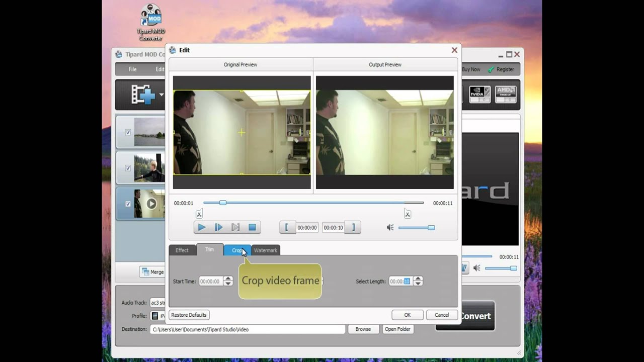Click the trim start time box 00:00:00
The image size is (644, 362).
(307, 228)
